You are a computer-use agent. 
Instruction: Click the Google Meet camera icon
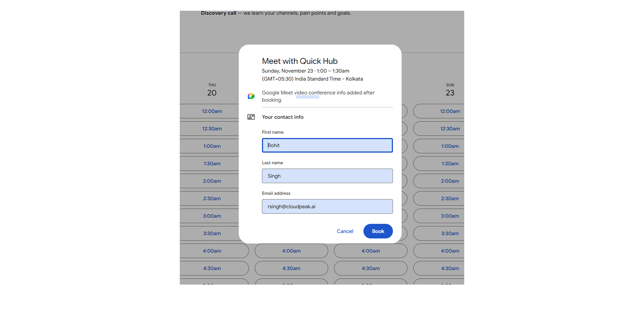coord(251,96)
